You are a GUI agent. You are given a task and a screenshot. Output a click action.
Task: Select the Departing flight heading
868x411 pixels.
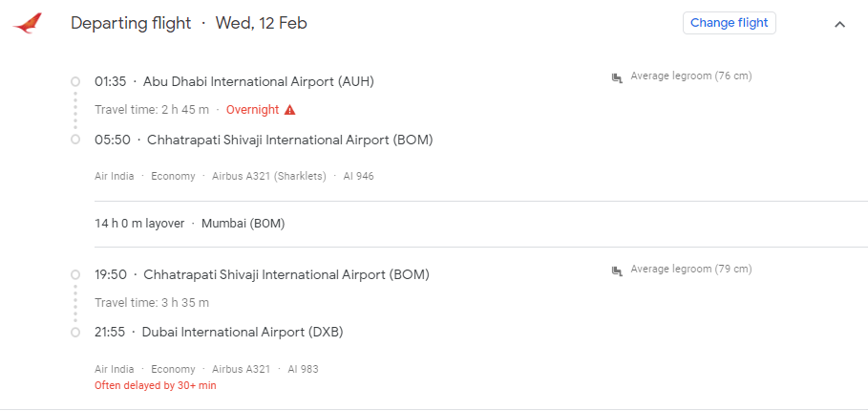pyautogui.click(x=131, y=23)
